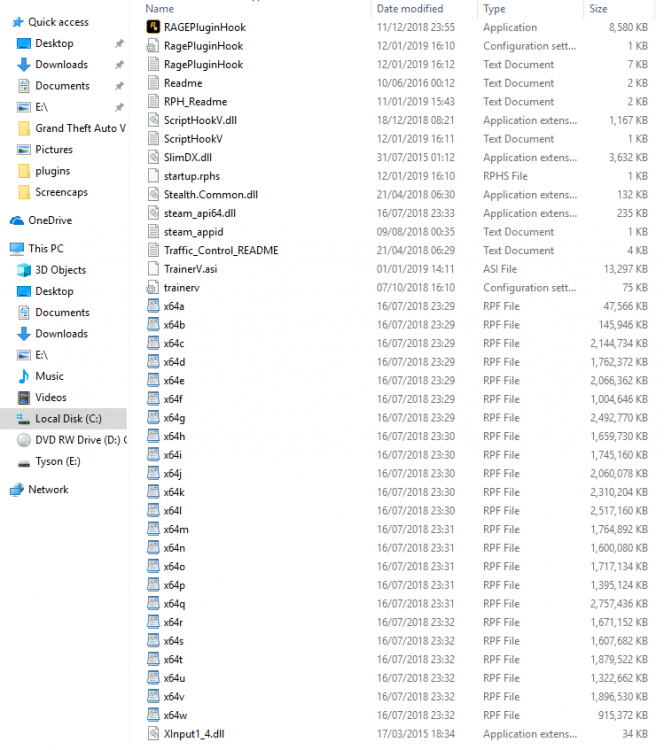Click the SlimDX.dll file icon
Screen dimensions: 664x750
pos(153,157)
